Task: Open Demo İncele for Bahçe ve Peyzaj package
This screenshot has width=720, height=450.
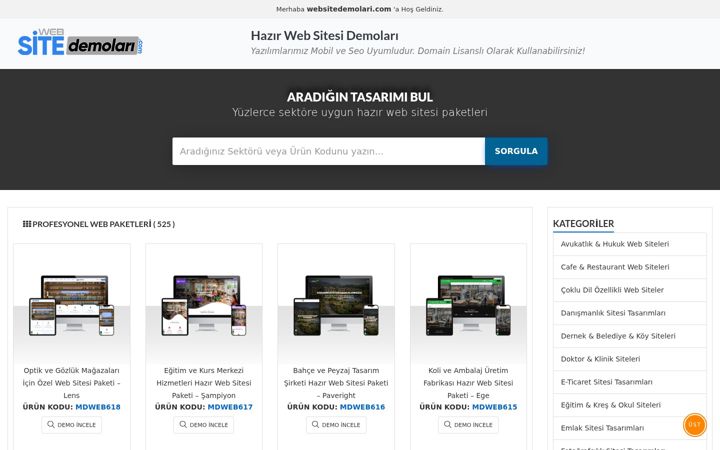Action: pyautogui.click(x=336, y=425)
